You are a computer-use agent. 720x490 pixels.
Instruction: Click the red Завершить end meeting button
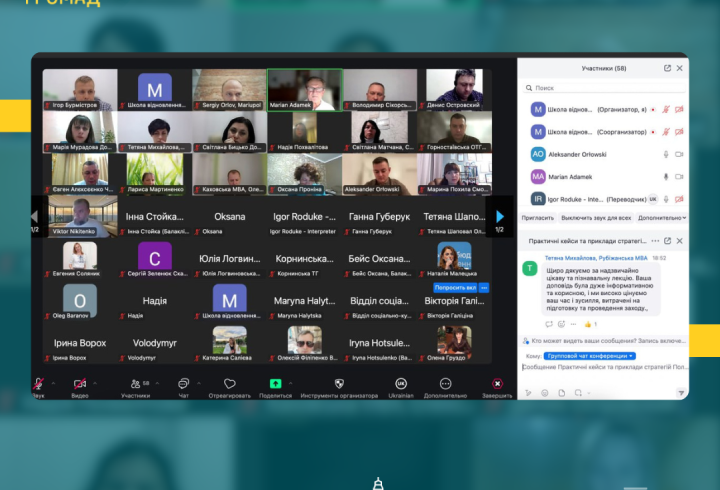point(497,383)
